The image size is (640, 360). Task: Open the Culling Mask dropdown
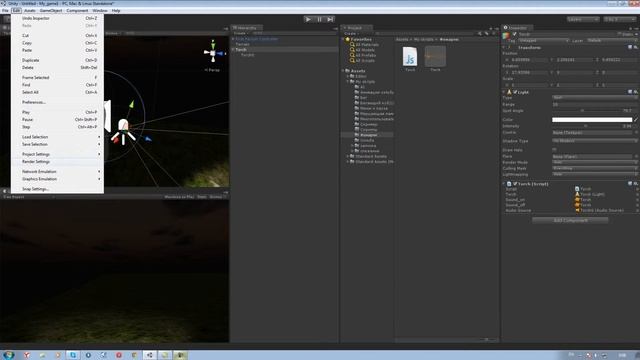click(x=595, y=168)
